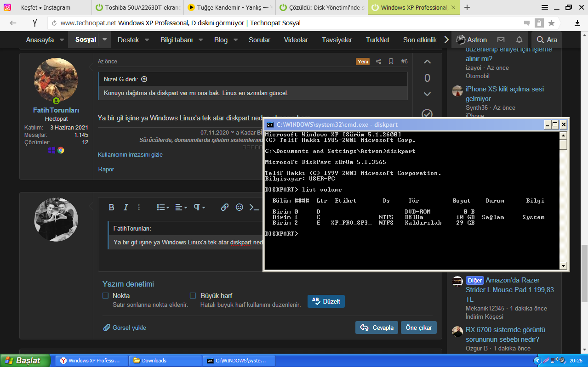Click the Düzelt button

tap(326, 301)
